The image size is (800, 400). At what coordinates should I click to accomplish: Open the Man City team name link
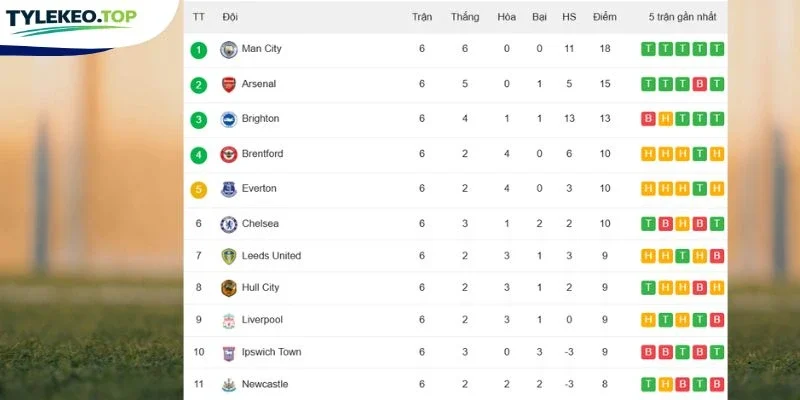[261, 48]
